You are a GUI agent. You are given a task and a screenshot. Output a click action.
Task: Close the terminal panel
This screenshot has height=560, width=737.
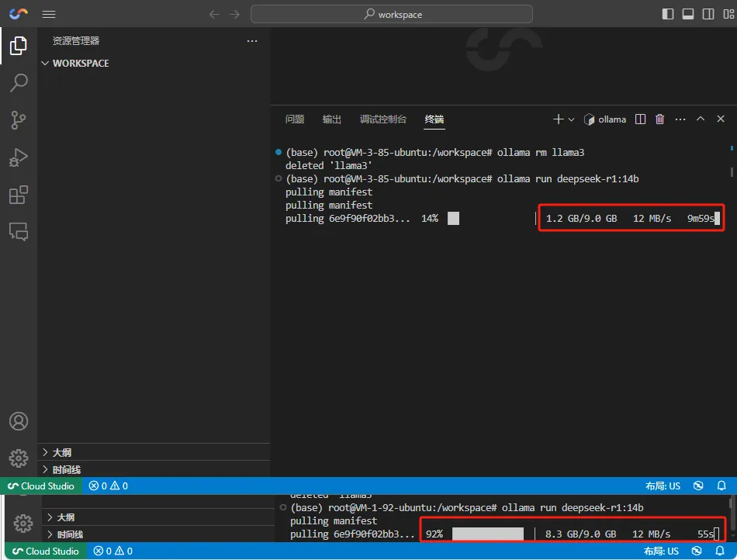(x=721, y=119)
